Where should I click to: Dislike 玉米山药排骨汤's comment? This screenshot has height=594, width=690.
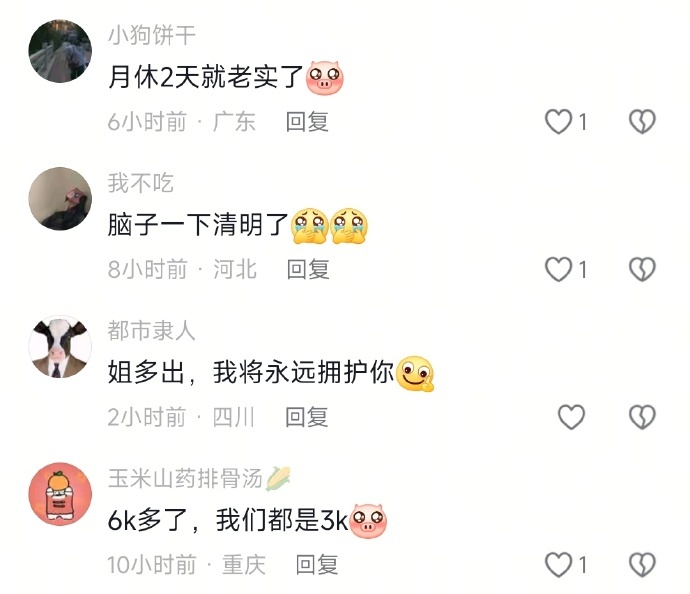tap(642, 565)
